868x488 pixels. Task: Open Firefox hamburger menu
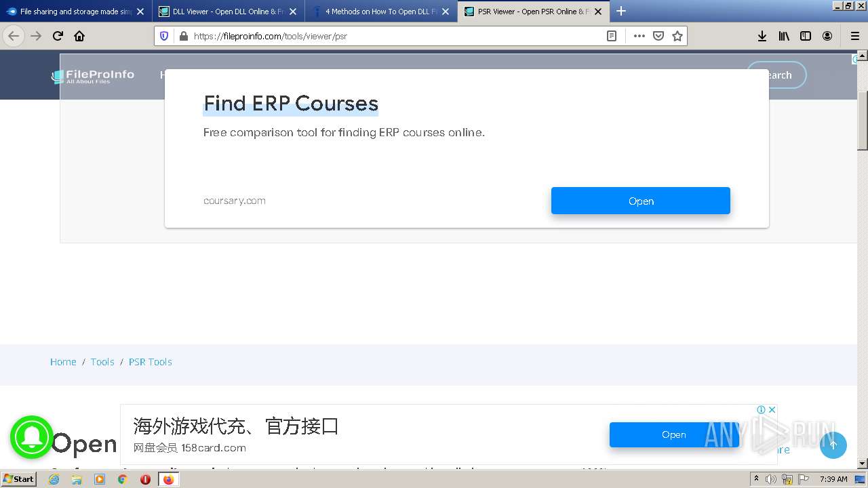coord(854,36)
